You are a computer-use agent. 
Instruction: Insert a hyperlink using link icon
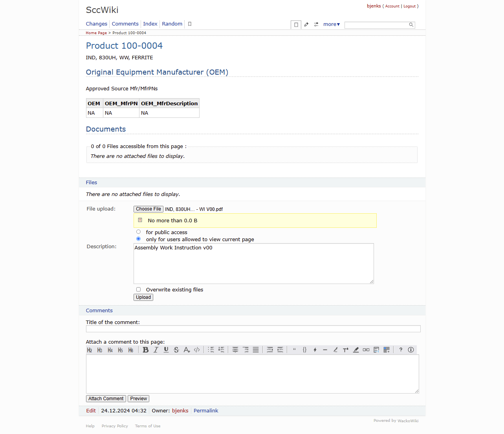coord(366,350)
